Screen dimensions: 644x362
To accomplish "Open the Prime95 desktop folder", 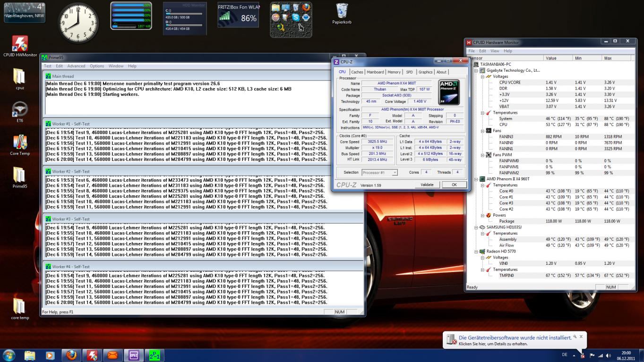I will [20, 177].
